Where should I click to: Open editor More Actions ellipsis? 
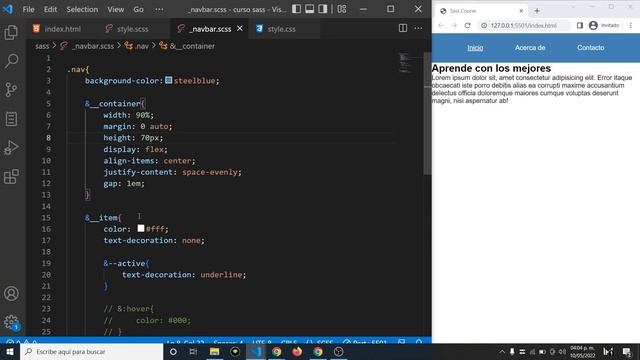(418, 28)
